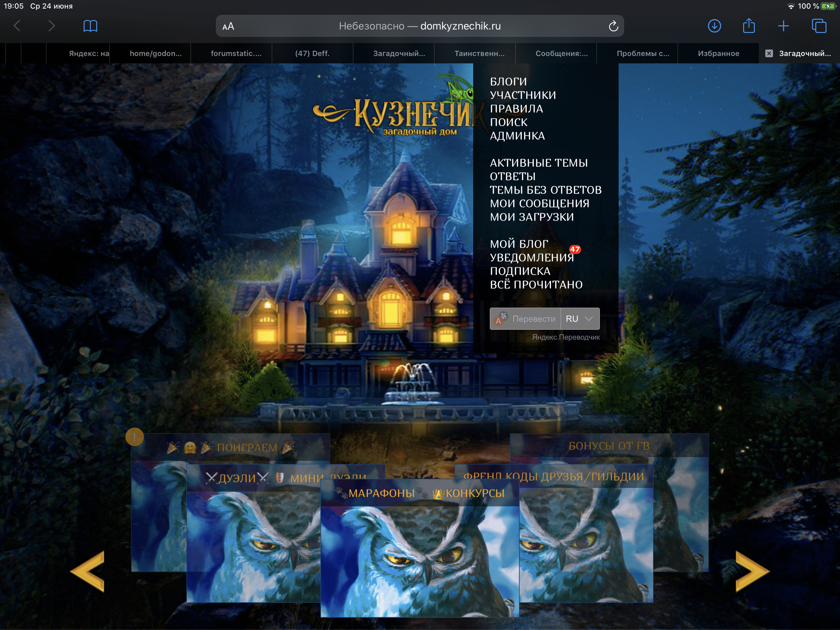
Task: Expand the RU language dropdown
Action: click(x=580, y=318)
